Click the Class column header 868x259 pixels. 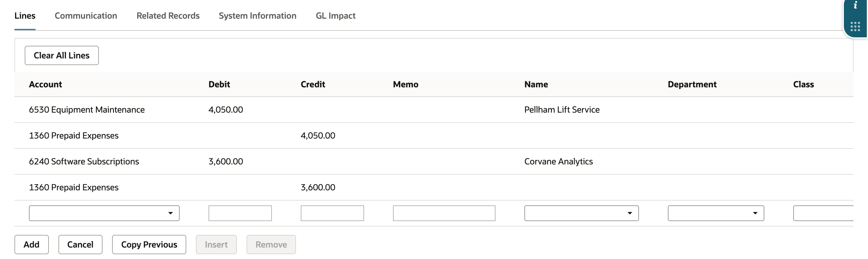click(x=804, y=85)
